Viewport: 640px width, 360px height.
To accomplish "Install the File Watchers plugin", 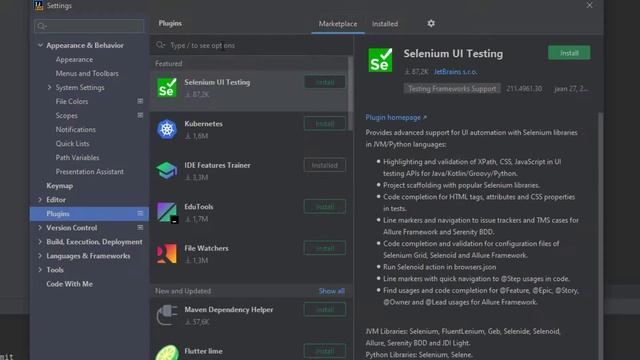I will click(x=325, y=248).
